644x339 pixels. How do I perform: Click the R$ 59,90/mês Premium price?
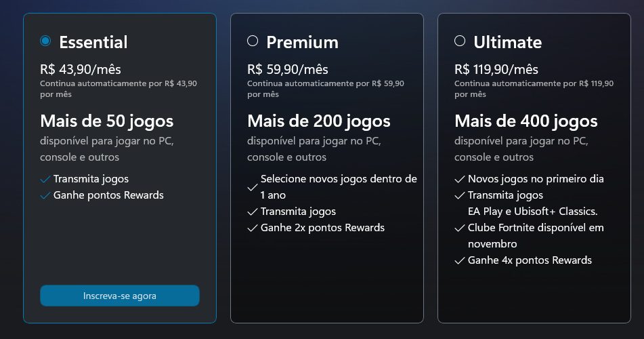pos(288,69)
